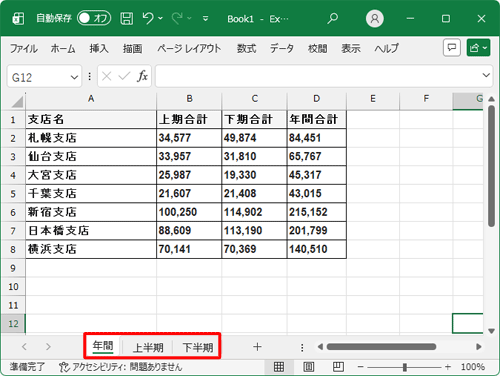Click cell 支店名 header
This screenshot has height=376, width=500.
(x=91, y=119)
